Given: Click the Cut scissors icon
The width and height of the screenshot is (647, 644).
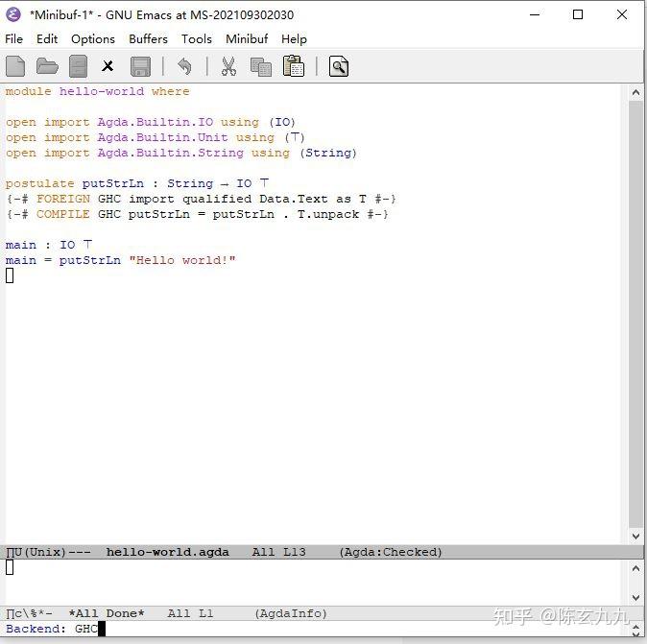Looking at the screenshot, I should [x=228, y=66].
